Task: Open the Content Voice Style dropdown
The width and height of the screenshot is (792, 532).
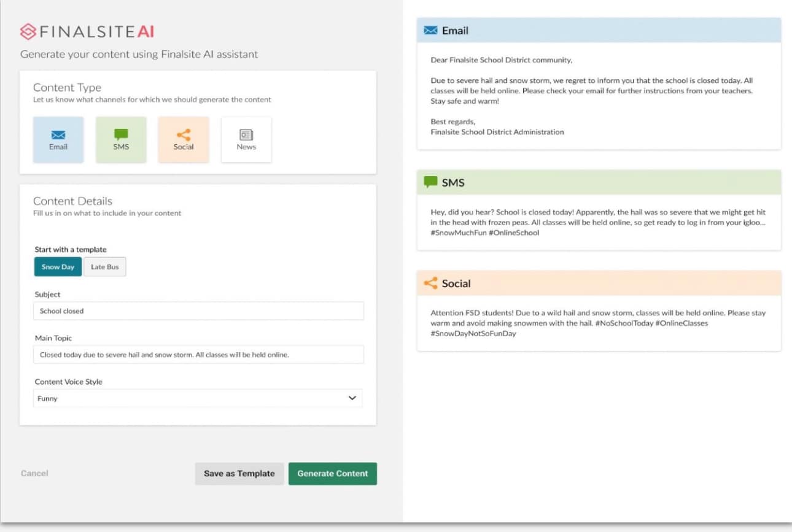Action: pos(198,398)
